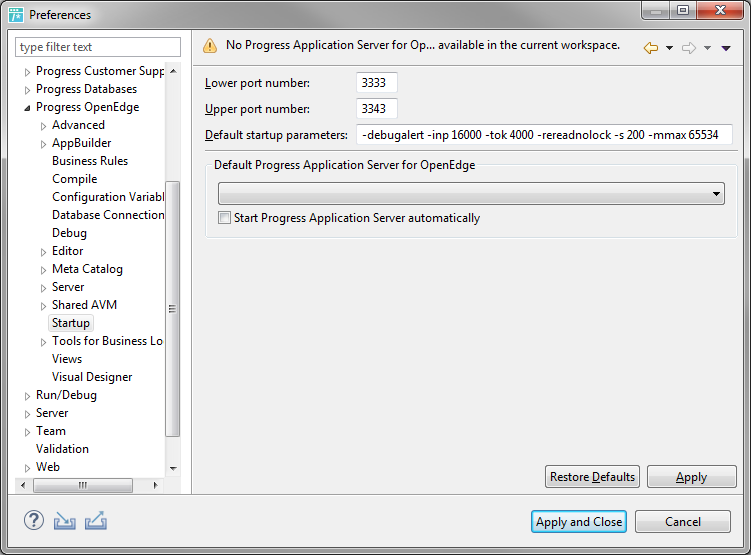Click tree horizontal scrollbar thumb
This screenshot has width=751, height=555.
[x=83, y=485]
